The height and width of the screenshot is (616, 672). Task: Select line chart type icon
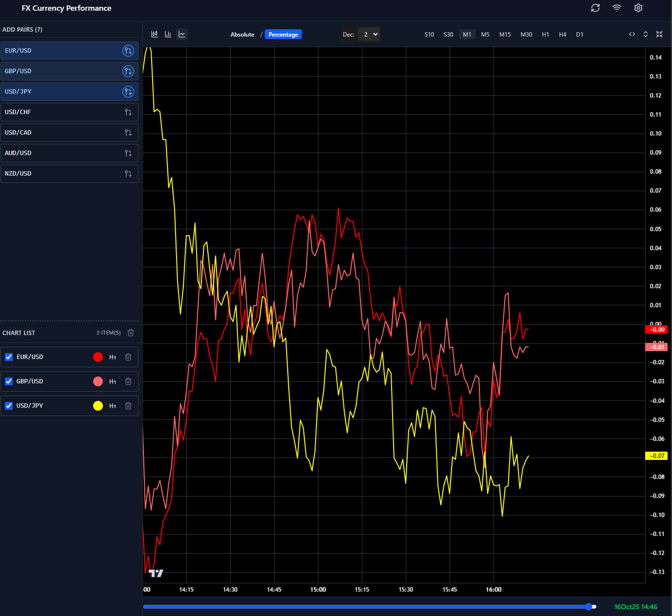pyautogui.click(x=182, y=34)
